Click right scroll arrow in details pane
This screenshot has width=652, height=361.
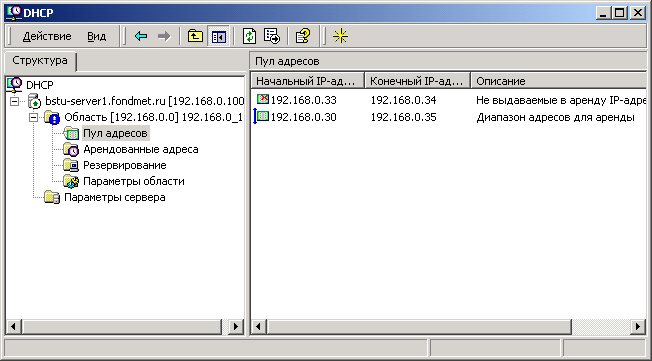pyautogui.click(x=638, y=326)
